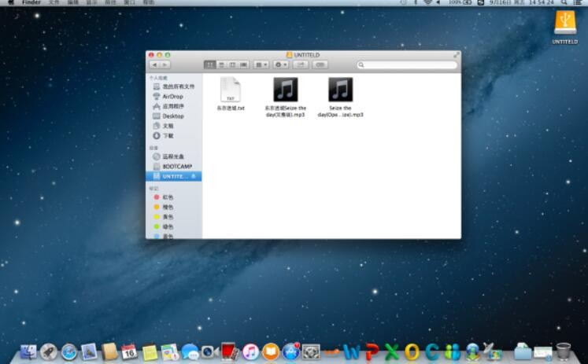
Task: Switch Finder to column view
Action: point(232,64)
